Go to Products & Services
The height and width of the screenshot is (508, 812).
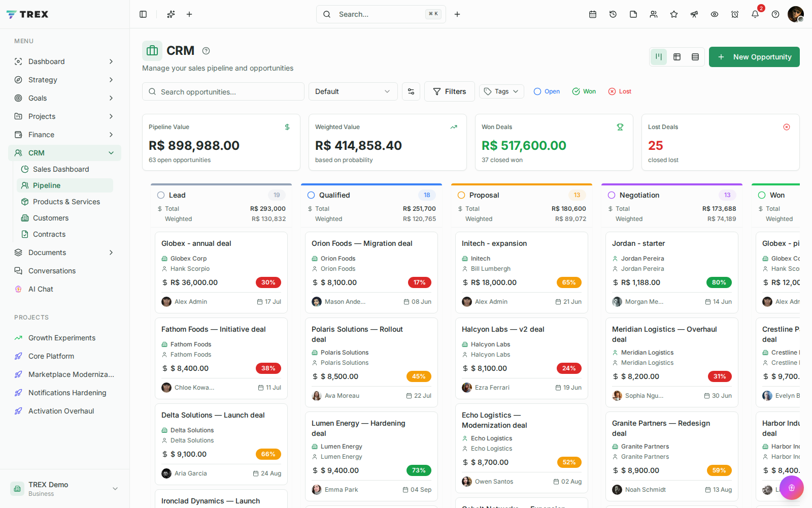pos(65,202)
